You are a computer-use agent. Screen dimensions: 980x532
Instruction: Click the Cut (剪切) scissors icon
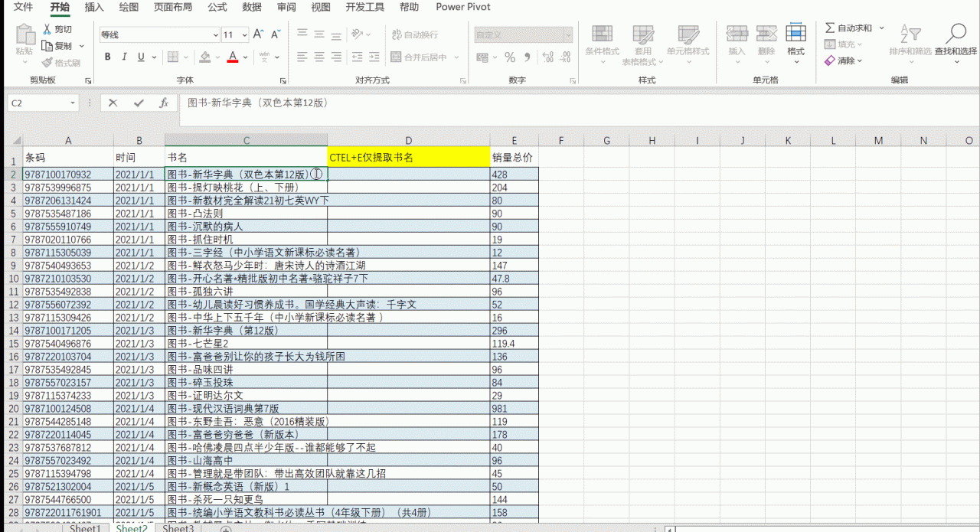[47, 29]
